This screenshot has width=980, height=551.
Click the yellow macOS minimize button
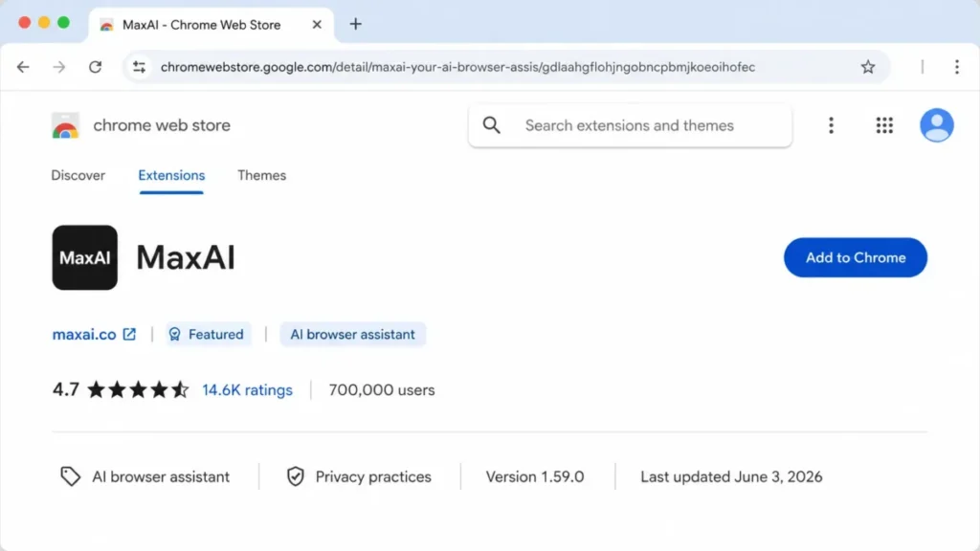44,23
